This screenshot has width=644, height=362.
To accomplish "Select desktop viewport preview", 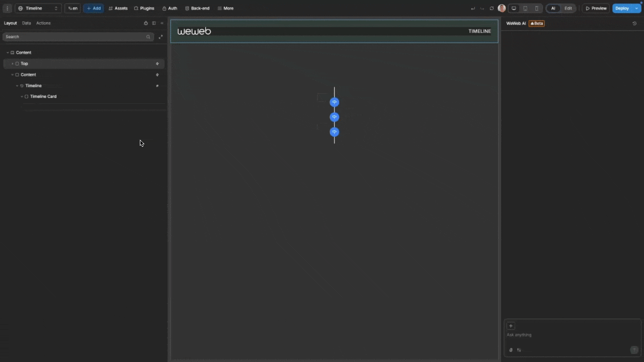I will (514, 9).
